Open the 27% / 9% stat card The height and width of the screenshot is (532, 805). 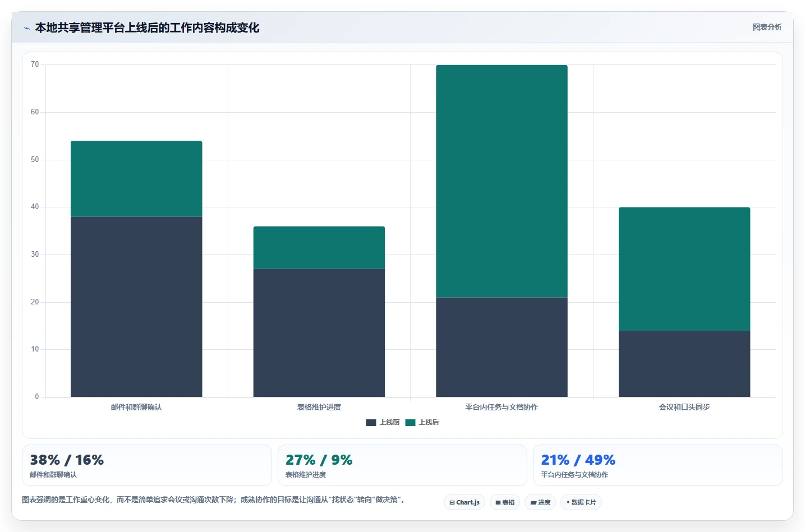[402, 465]
